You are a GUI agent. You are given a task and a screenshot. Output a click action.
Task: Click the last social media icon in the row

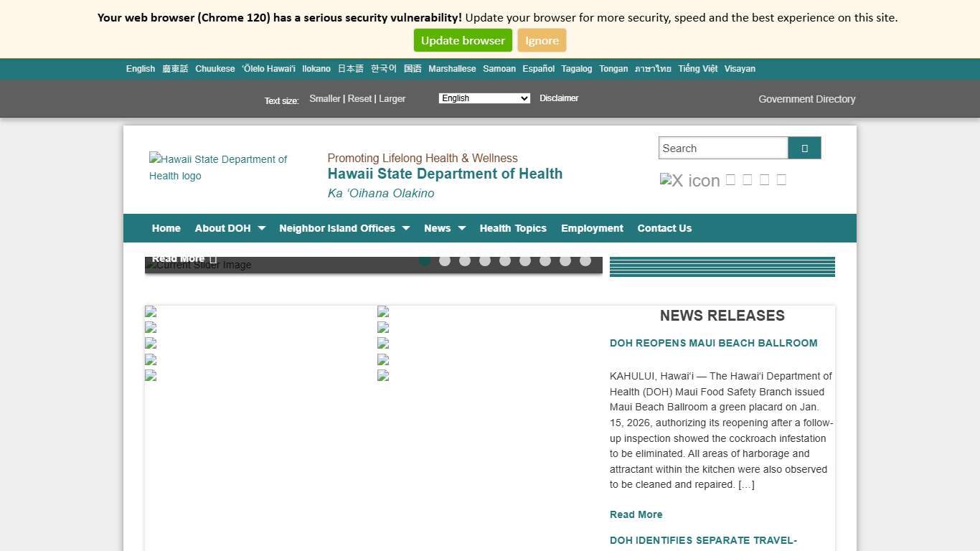[781, 179]
